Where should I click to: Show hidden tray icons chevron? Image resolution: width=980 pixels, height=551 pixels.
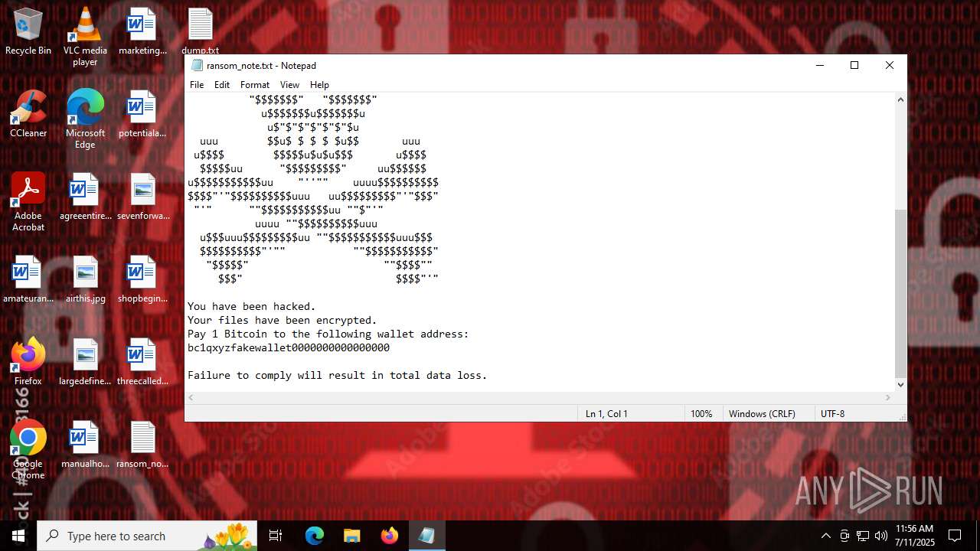(x=825, y=536)
